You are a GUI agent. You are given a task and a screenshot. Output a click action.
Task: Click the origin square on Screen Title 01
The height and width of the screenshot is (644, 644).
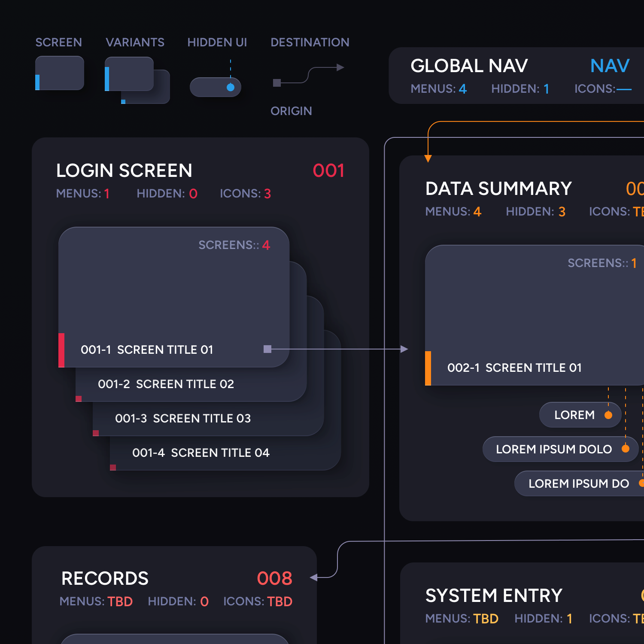(267, 349)
